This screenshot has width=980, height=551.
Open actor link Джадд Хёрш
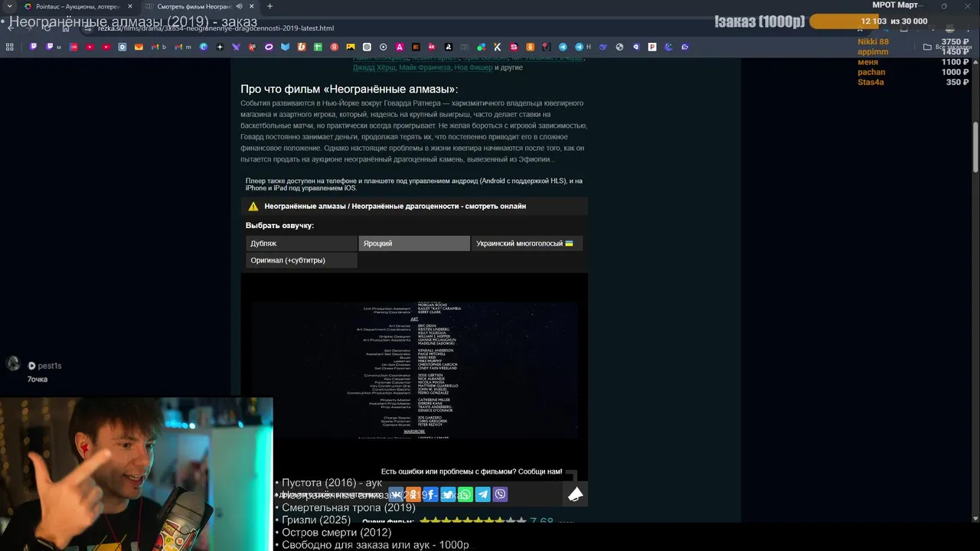374,67
